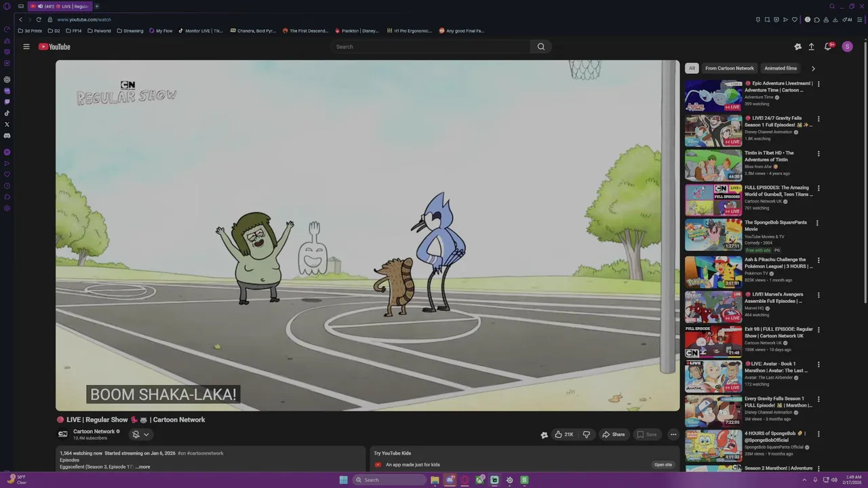Click the Windows taskbar Search box
The image size is (868, 488).
click(389, 480)
